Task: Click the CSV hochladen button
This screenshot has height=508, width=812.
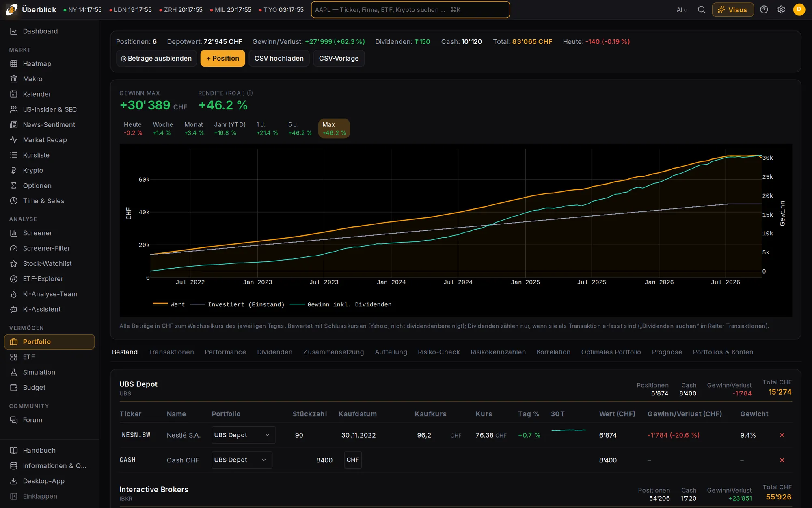Action: coord(279,59)
